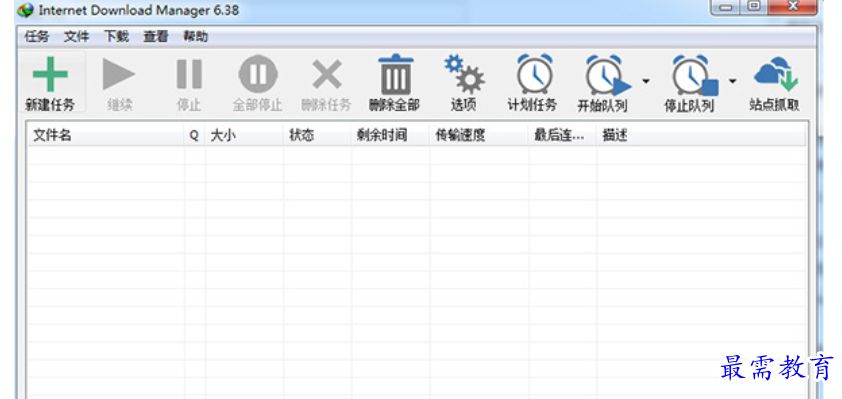Sort by the 传输速度 column header
Viewport: 842px width, 399px height.
(479, 135)
